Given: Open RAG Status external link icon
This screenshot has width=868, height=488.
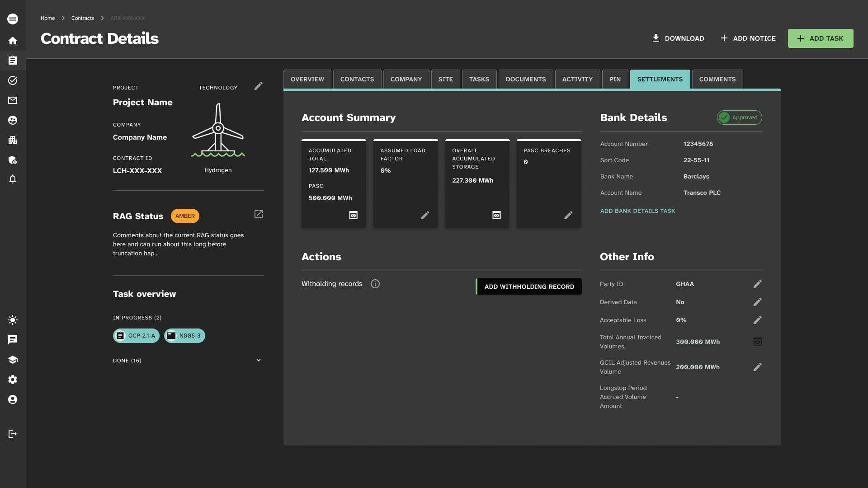Looking at the screenshot, I should point(259,214).
